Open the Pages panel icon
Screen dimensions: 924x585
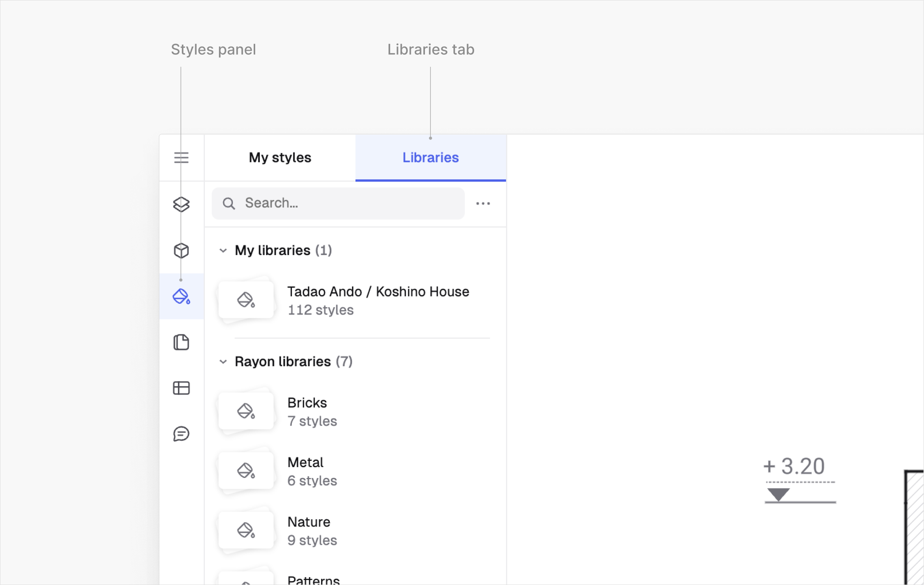coord(181,342)
